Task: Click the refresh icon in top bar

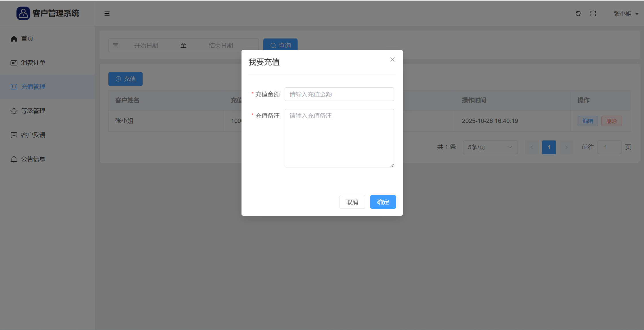Action: pos(578,13)
